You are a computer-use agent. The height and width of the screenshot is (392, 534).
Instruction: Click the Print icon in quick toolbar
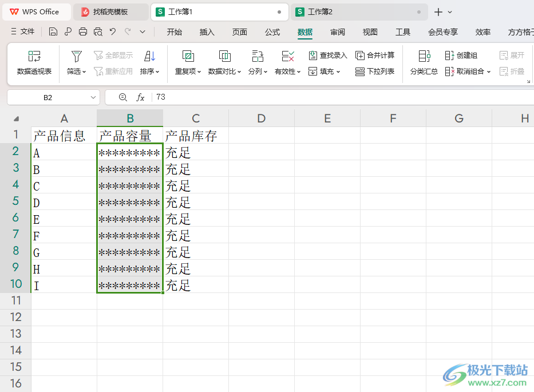[x=83, y=31]
